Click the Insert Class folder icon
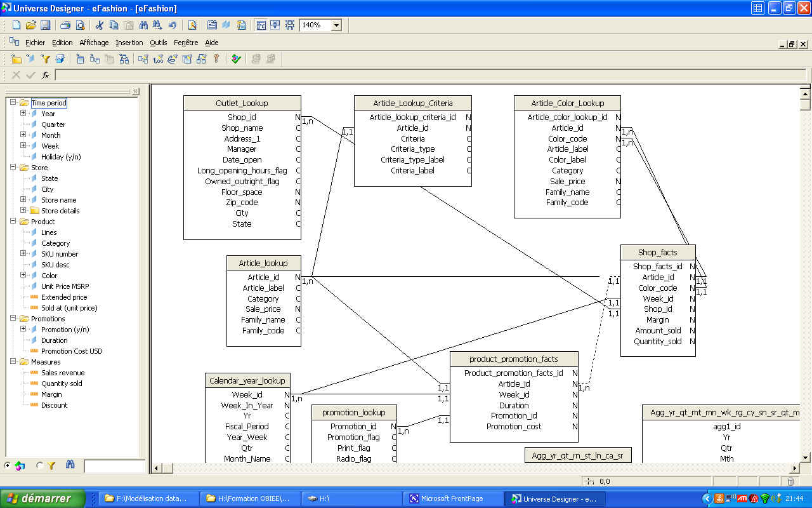812x508 pixels. 16,59
